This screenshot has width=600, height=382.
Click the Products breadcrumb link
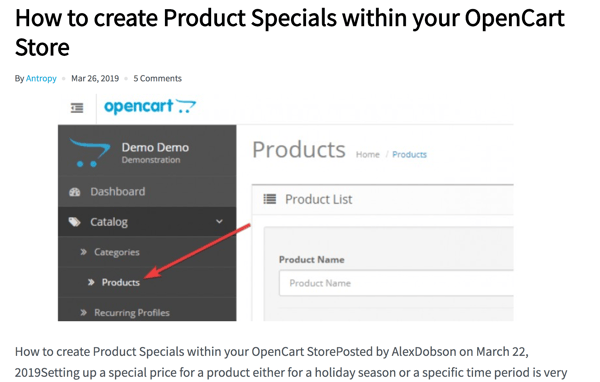[409, 155]
